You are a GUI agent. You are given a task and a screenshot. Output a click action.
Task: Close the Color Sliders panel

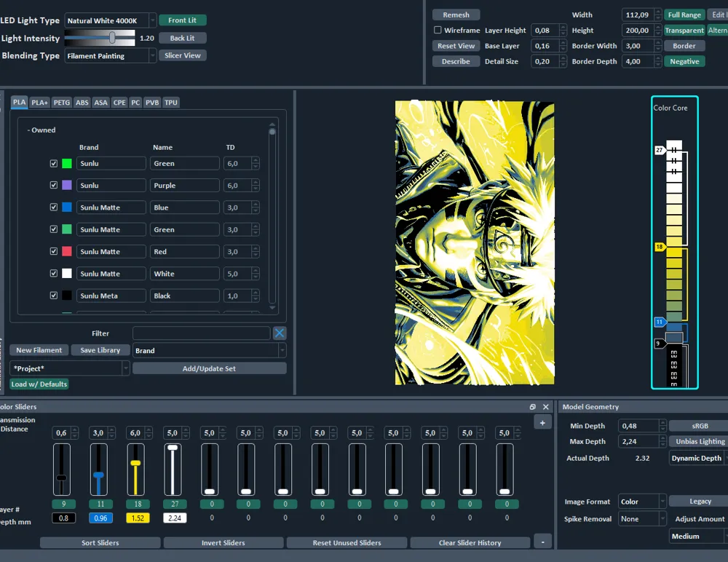pos(546,407)
